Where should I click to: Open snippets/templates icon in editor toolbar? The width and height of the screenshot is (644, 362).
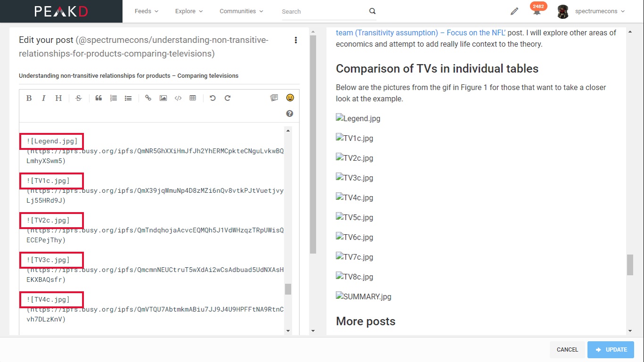tap(274, 98)
